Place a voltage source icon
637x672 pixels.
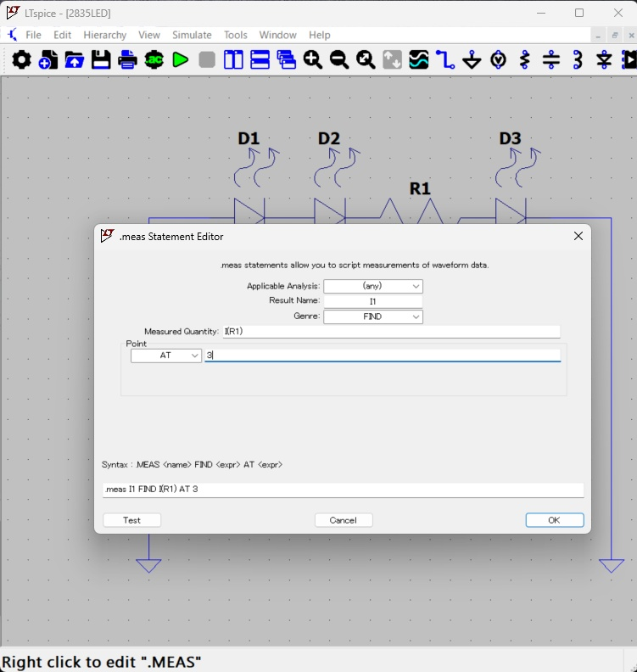[499, 59]
